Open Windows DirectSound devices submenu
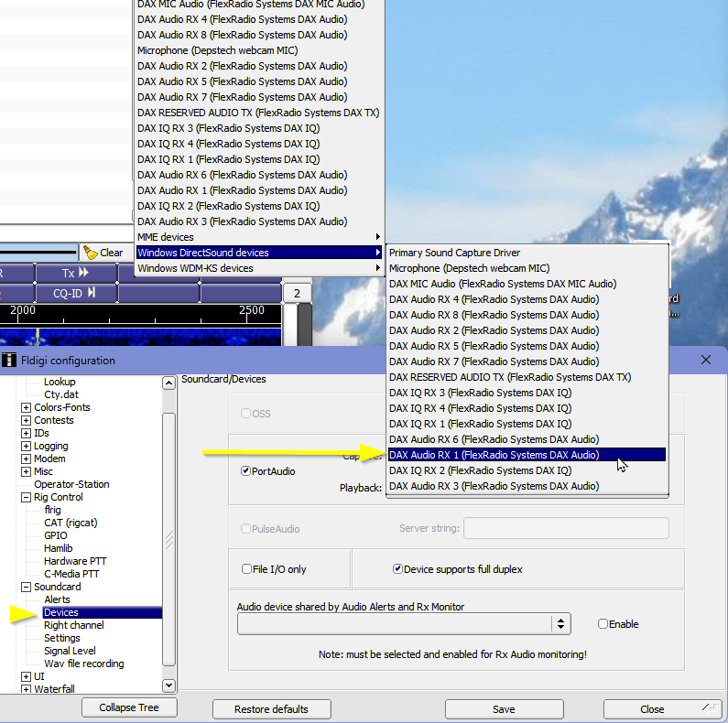The height and width of the screenshot is (723, 728). pyautogui.click(x=259, y=253)
